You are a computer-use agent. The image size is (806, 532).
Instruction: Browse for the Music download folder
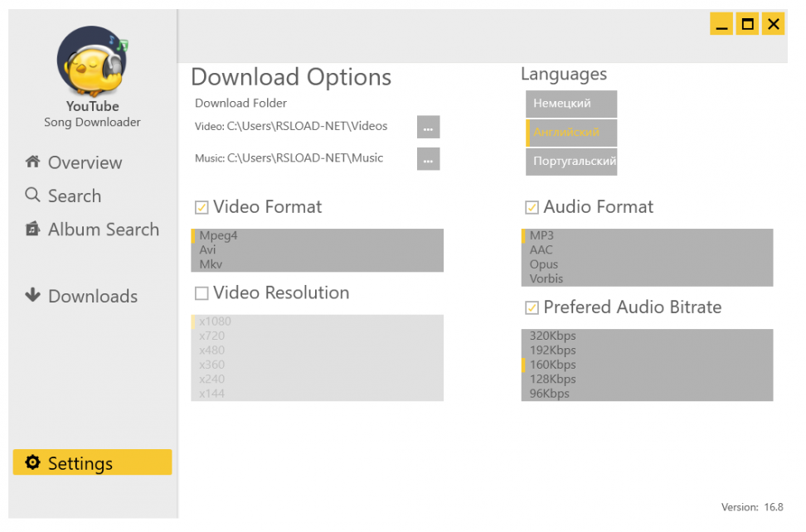(x=428, y=158)
